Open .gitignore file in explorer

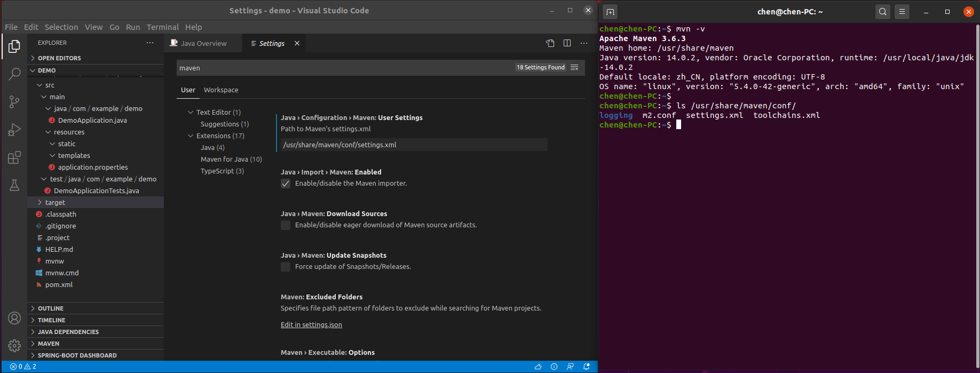tap(60, 226)
